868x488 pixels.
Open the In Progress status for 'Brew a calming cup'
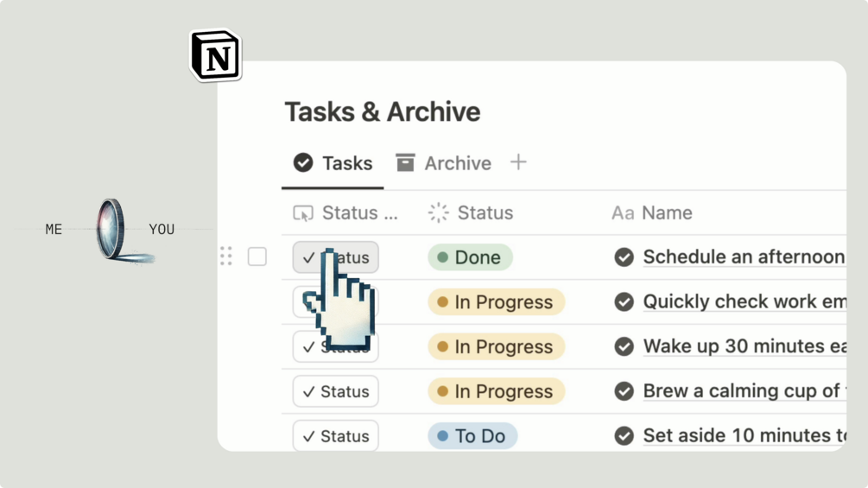pyautogui.click(x=496, y=391)
